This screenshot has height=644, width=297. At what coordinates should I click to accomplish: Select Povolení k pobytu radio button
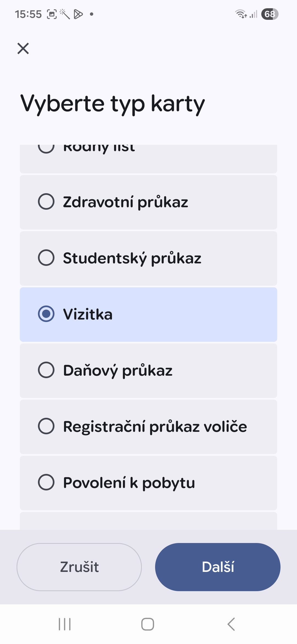point(46,482)
